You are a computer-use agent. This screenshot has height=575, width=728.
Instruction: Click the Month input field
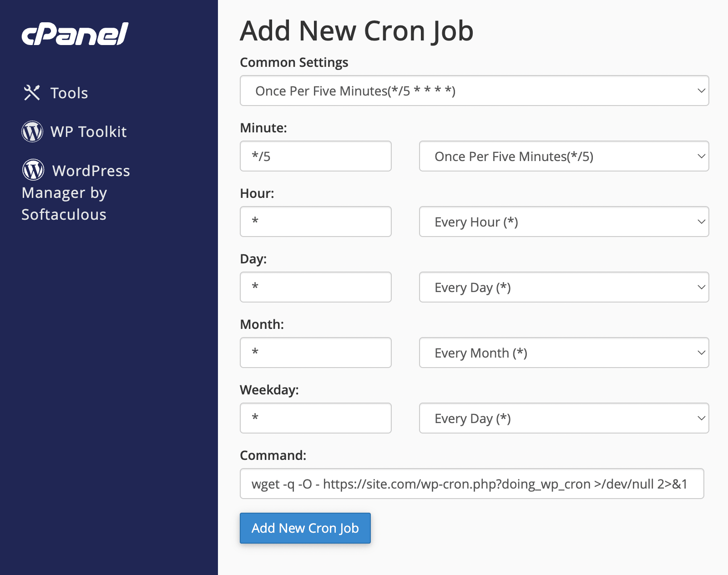coord(316,353)
